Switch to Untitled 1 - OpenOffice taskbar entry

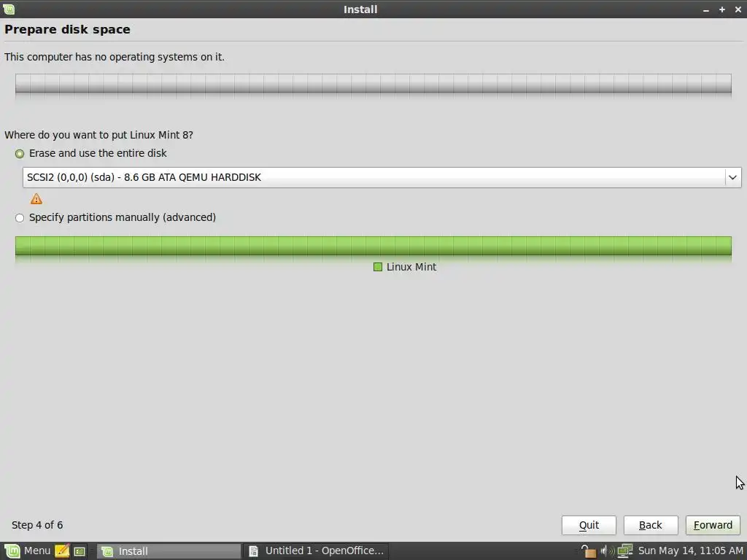pyautogui.click(x=317, y=551)
